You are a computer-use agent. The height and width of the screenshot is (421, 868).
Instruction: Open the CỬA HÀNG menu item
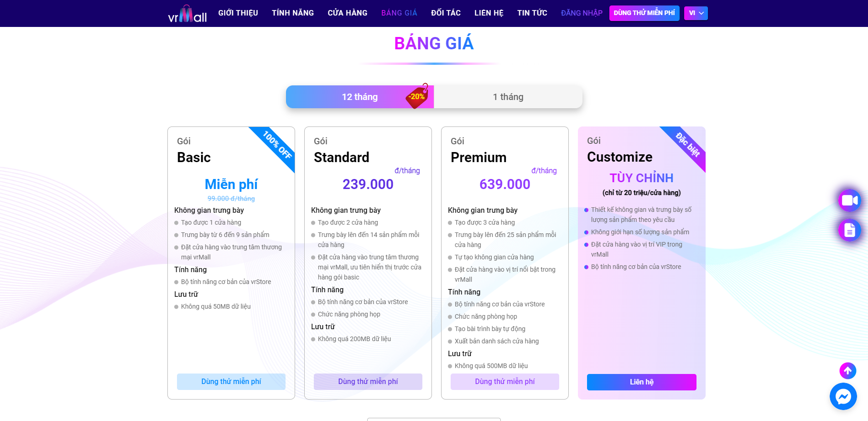point(348,13)
